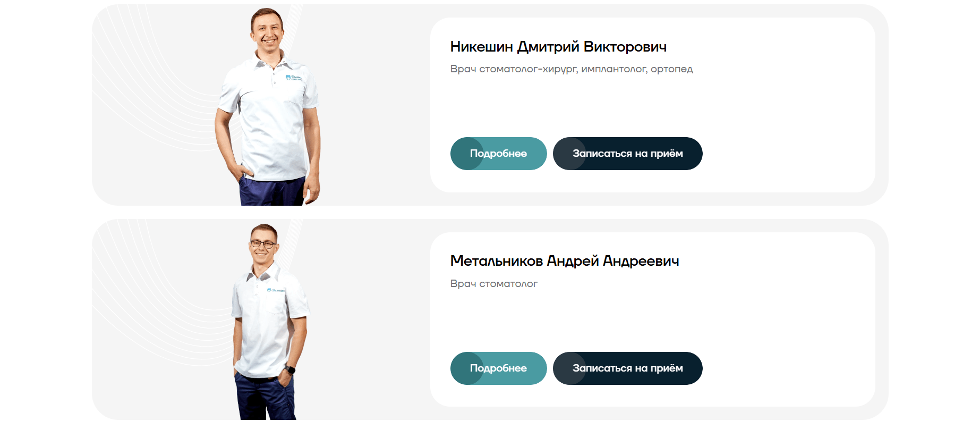
Task: Click the specialty text mentioning имплантолог, ортопед
Action: pyautogui.click(x=572, y=69)
